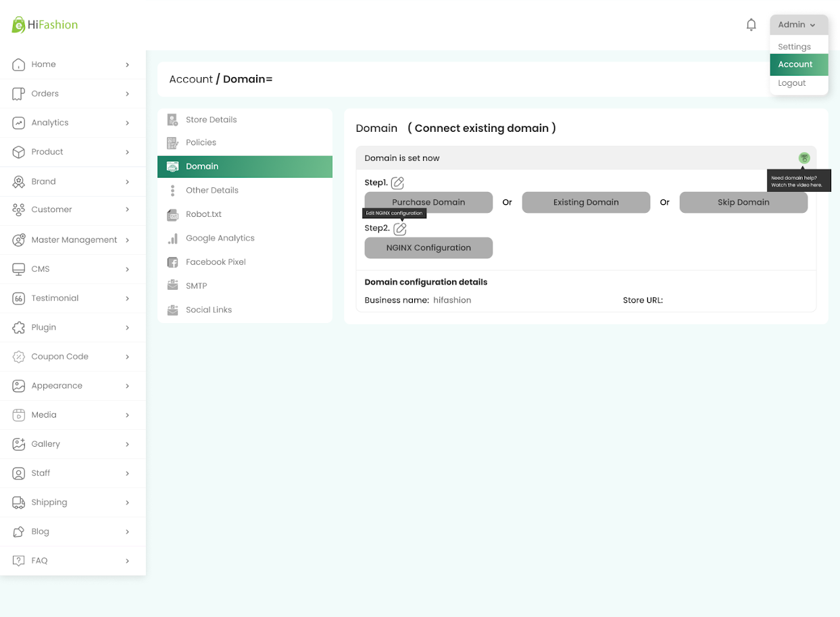The image size is (840, 617).
Task: Click the Skip Domain button
Action: (x=743, y=202)
